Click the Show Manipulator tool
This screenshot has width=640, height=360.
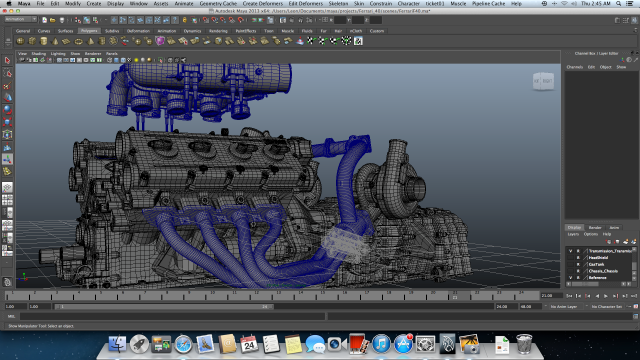click(7, 159)
